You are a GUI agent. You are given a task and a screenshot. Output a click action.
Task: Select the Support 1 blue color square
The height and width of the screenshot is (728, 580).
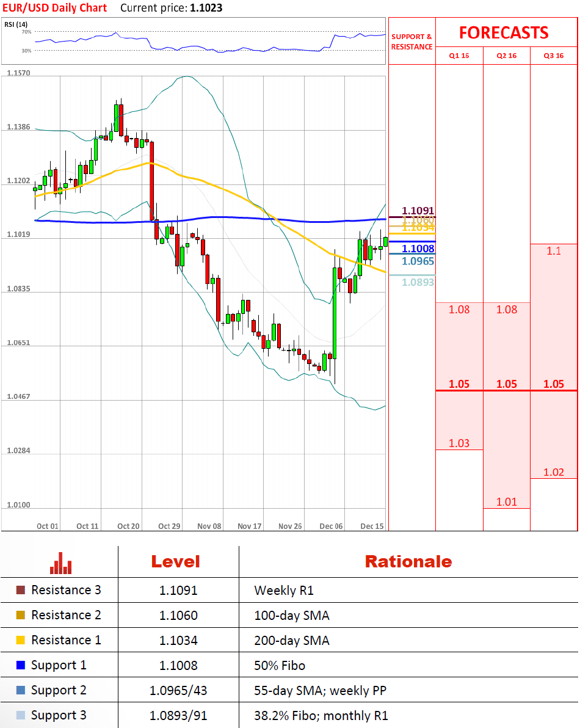21,666
